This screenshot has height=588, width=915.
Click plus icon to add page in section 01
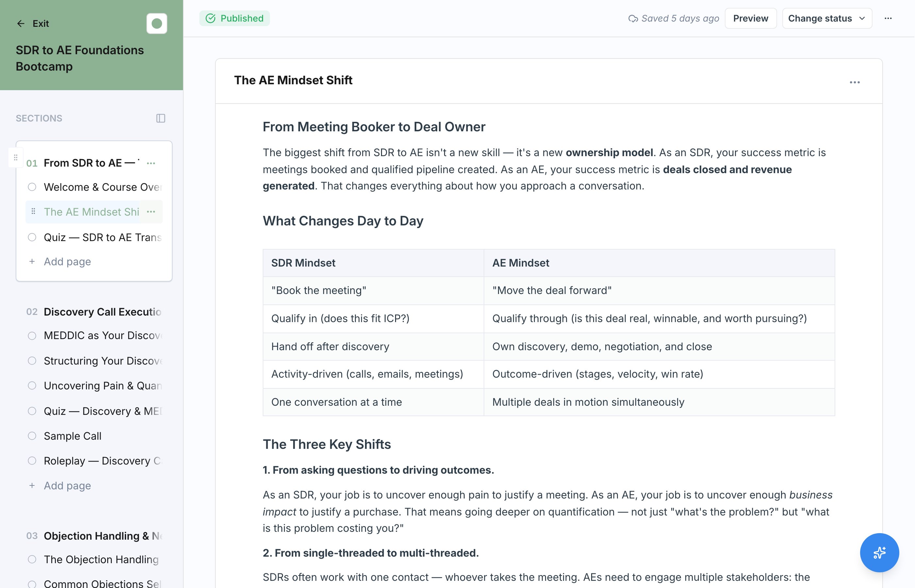32,262
